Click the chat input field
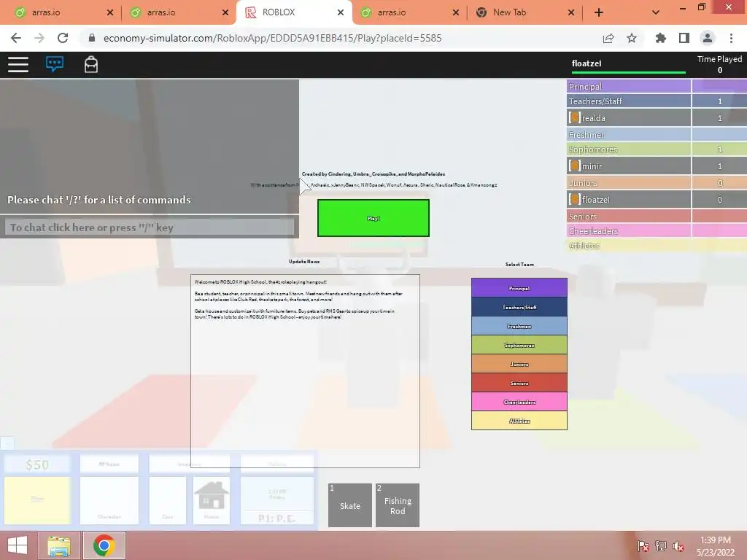747x560 pixels. coord(150,227)
